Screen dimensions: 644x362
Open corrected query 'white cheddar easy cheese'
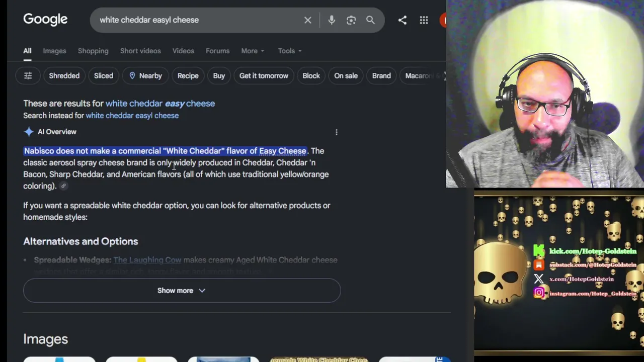[x=160, y=104]
